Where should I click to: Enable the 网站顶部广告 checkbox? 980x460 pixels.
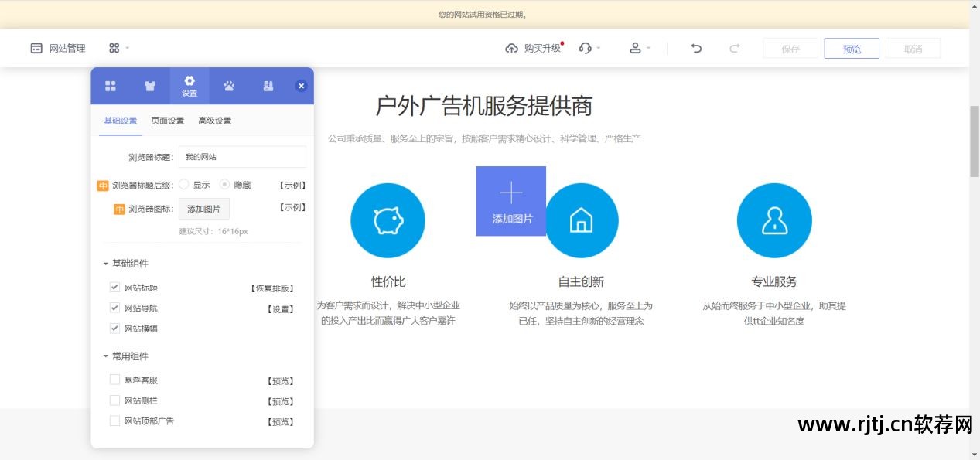point(114,421)
